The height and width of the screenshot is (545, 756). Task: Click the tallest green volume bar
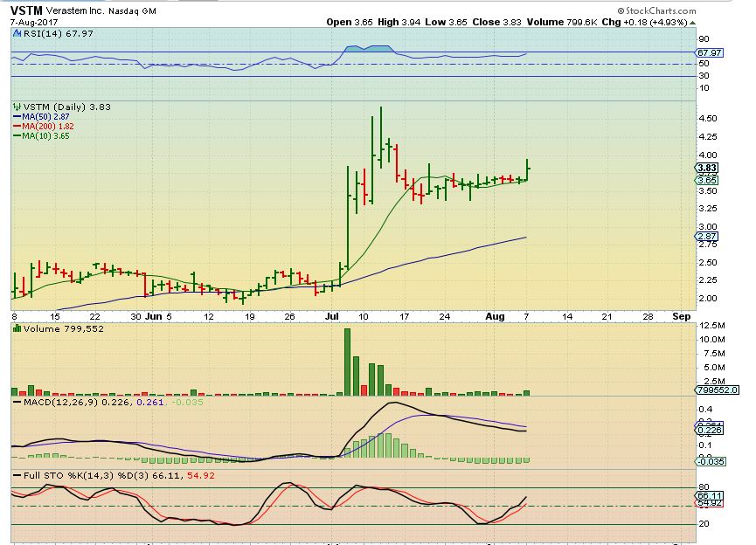point(347,362)
